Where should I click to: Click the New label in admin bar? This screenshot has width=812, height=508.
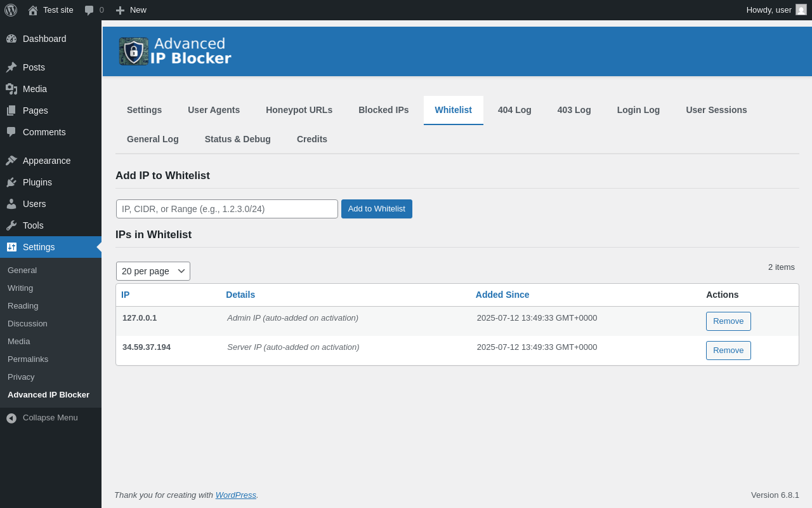tap(138, 10)
